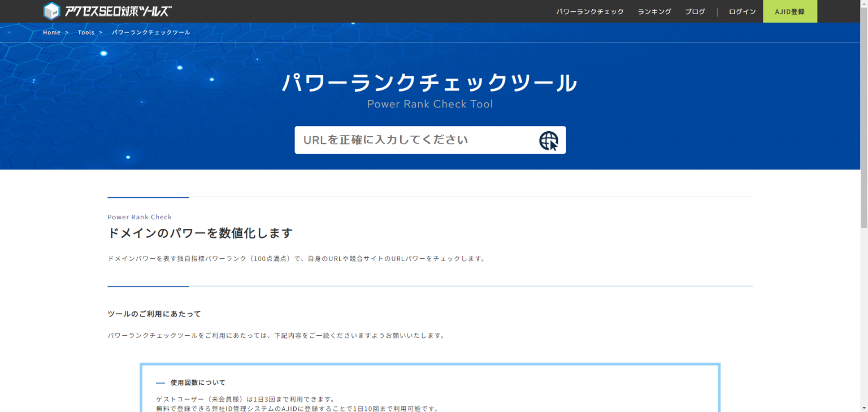The width and height of the screenshot is (868, 412).
Task: Click the globe search icon in URL box
Action: tap(548, 140)
